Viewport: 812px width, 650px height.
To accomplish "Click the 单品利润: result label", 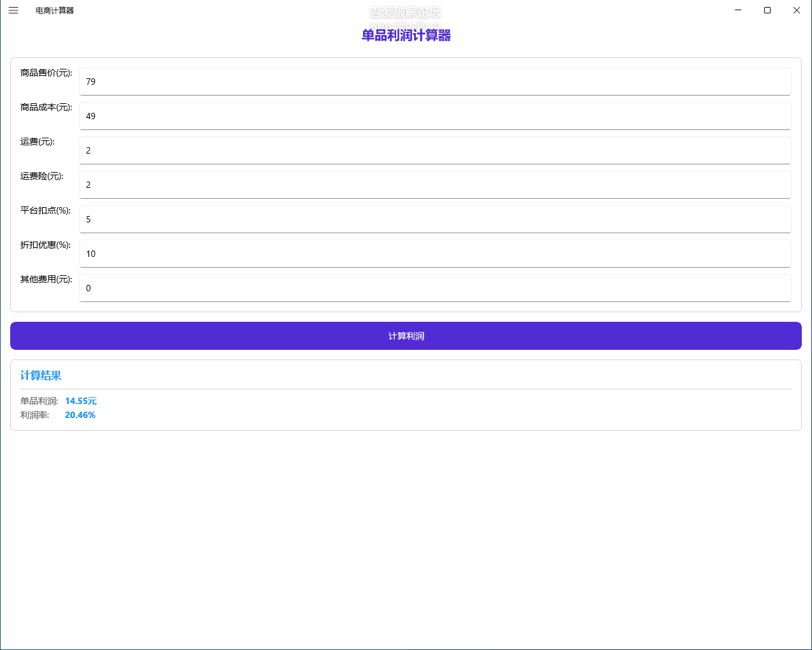I will pyautogui.click(x=39, y=401).
